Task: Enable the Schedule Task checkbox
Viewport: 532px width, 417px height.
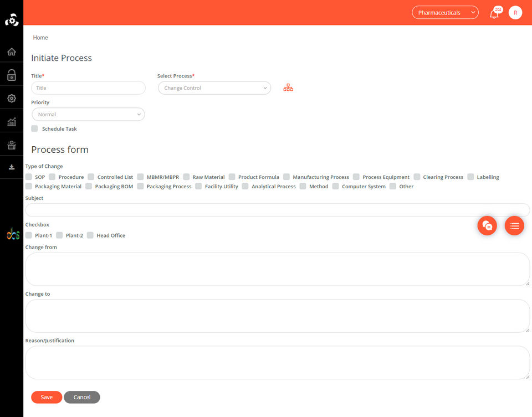Action: [34, 128]
